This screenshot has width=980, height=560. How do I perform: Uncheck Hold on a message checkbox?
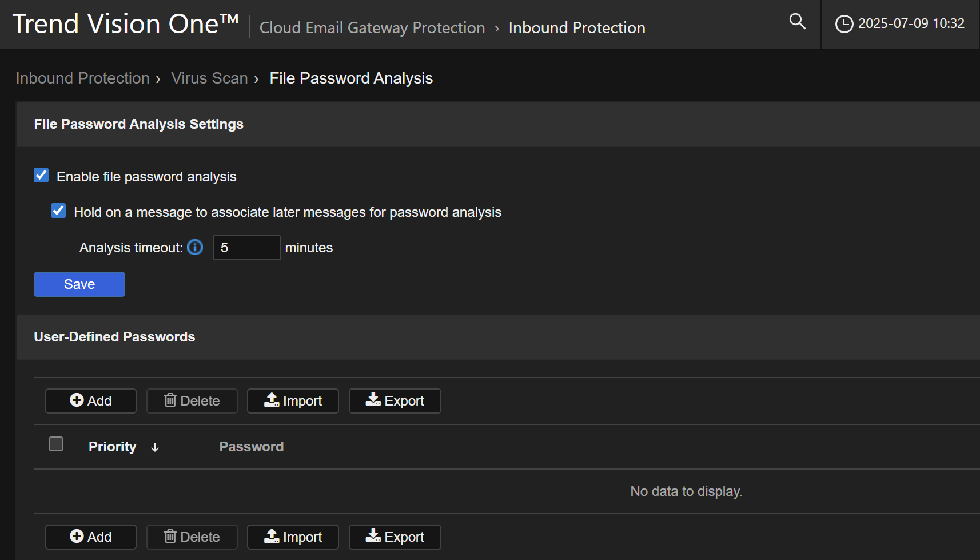pos(58,211)
